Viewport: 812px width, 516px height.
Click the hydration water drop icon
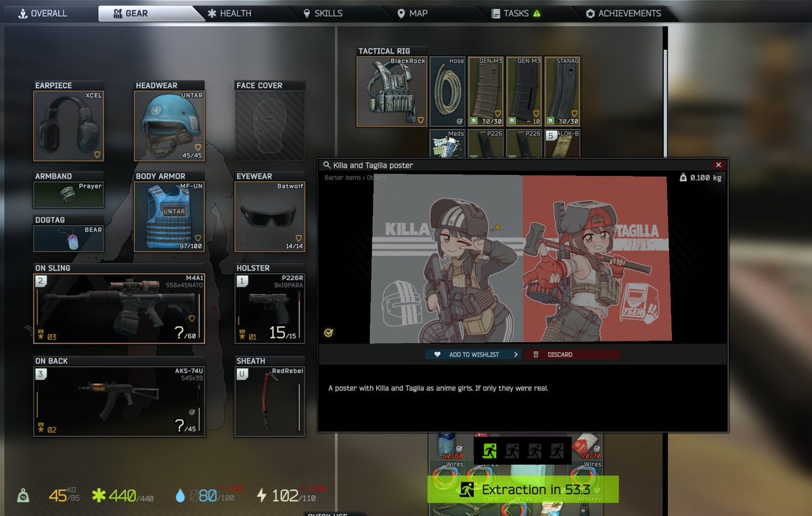tap(179, 496)
